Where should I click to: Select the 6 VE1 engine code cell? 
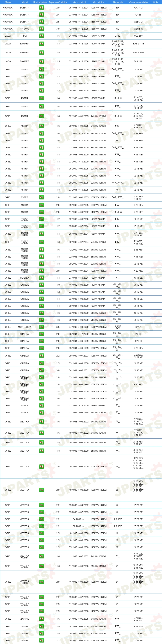pos(138,327)
